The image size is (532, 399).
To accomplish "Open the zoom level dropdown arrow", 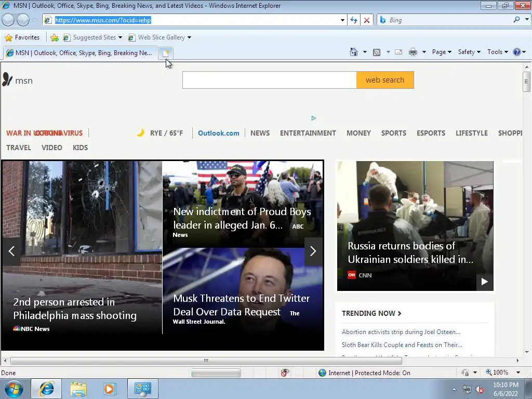I will click(x=518, y=373).
